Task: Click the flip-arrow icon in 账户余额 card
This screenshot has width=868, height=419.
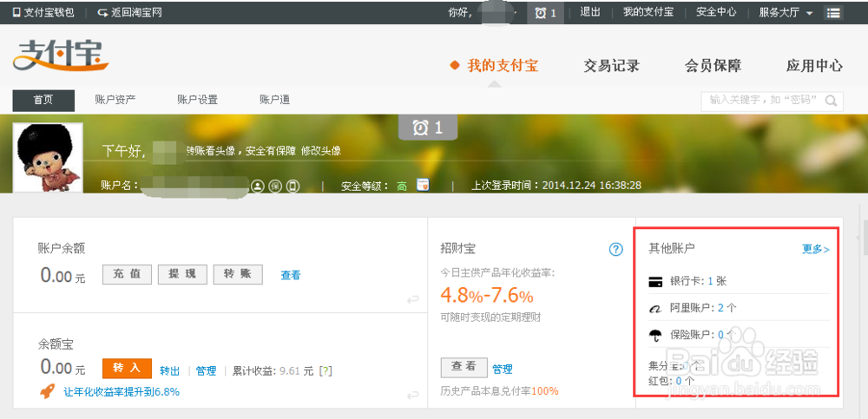Action: pyautogui.click(x=412, y=299)
